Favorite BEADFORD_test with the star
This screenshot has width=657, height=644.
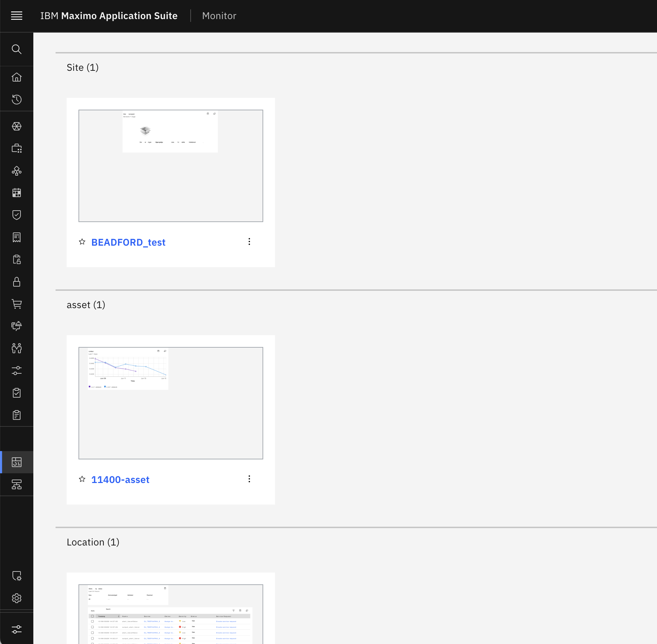click(x=82, y=242)
